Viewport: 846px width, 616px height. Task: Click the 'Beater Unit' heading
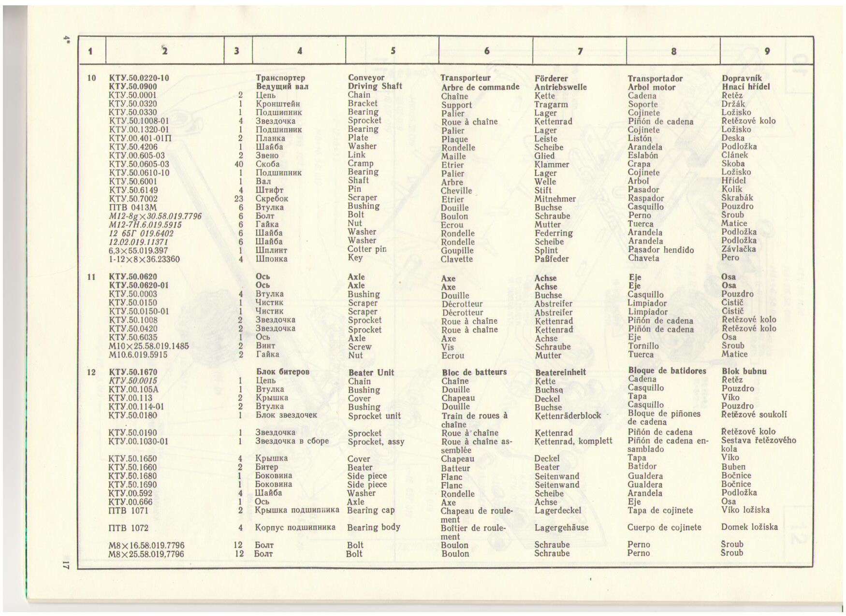[371, 372]
